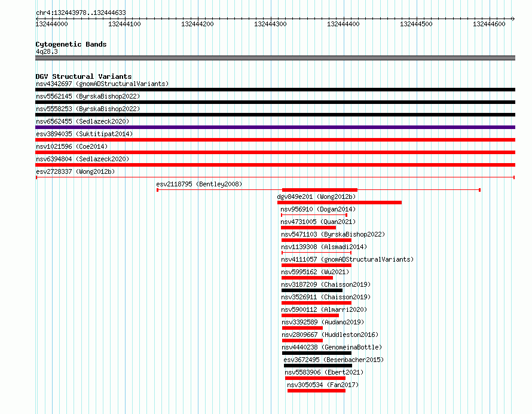Viewport: 532px width, 414px height.
Task: Click ruler position 132444600
Action: 489,24
